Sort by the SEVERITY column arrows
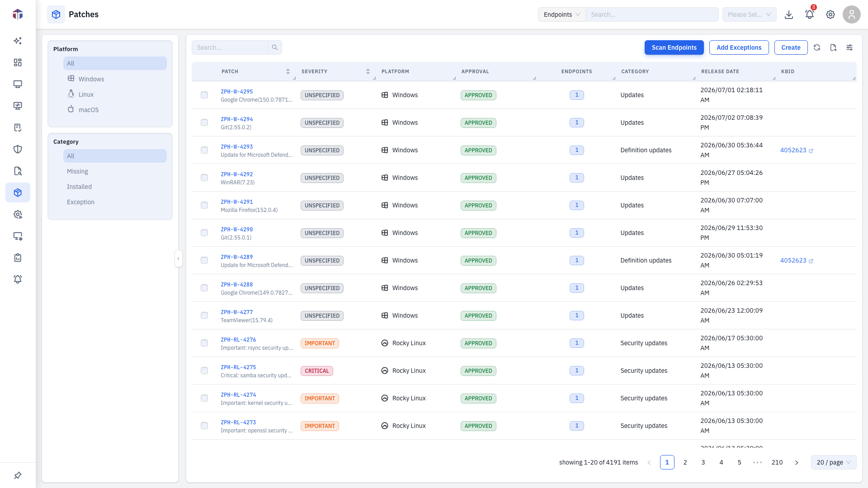 click(368, 71)
